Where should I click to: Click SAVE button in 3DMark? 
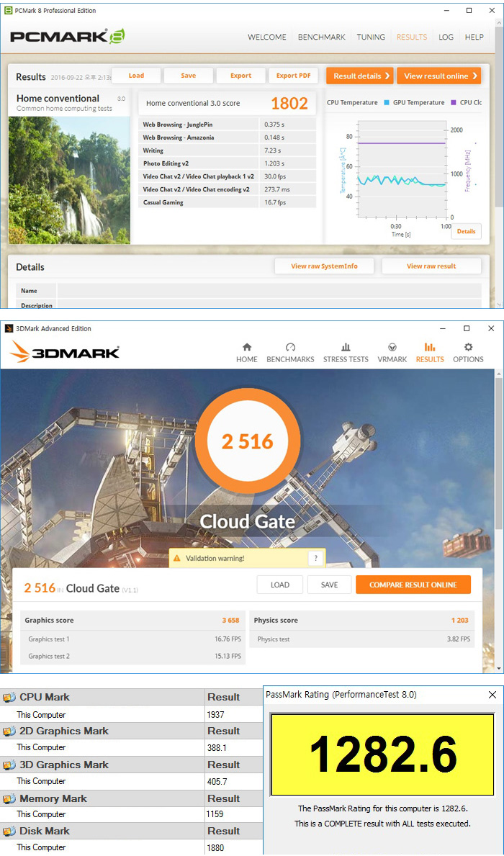pyautogui.click(x=329, y=585)
